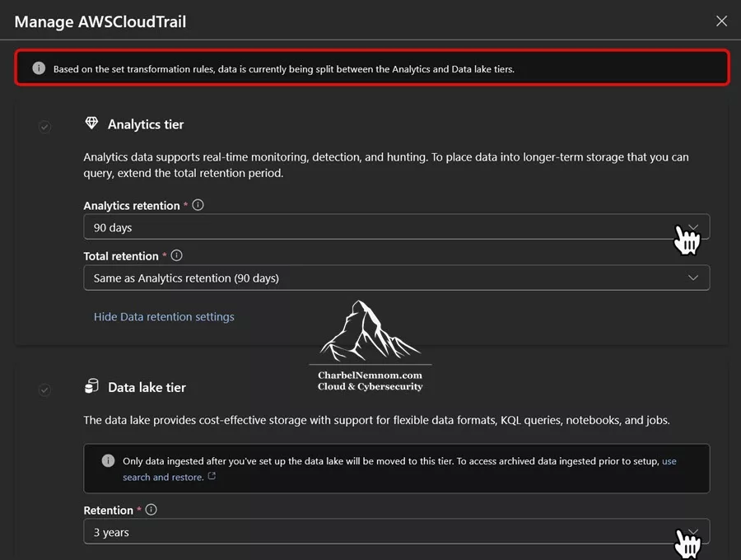741x560 pixels.
Task: Expand the Total retention dropdown
Action: click(x=397, y=278)
